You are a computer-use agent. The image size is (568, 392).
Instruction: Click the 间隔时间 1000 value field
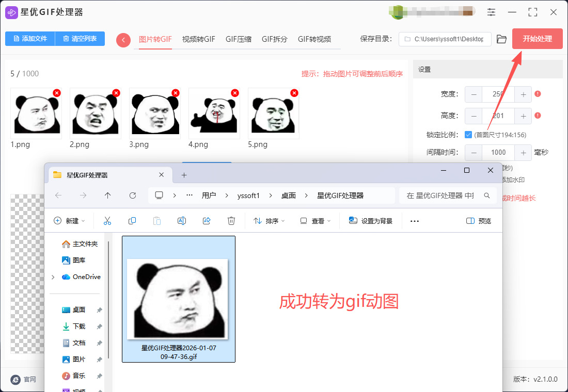click(x=498, y=153)
